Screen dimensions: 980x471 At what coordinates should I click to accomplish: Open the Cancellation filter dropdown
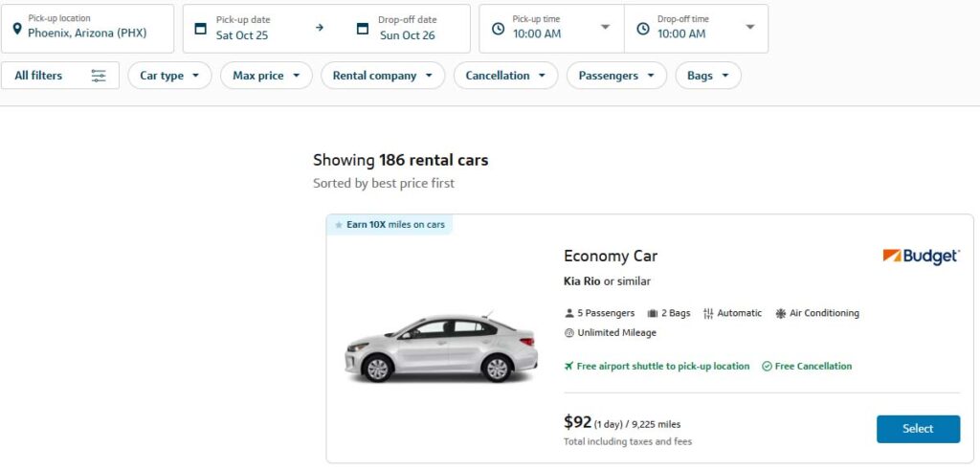tap(505, 76)
